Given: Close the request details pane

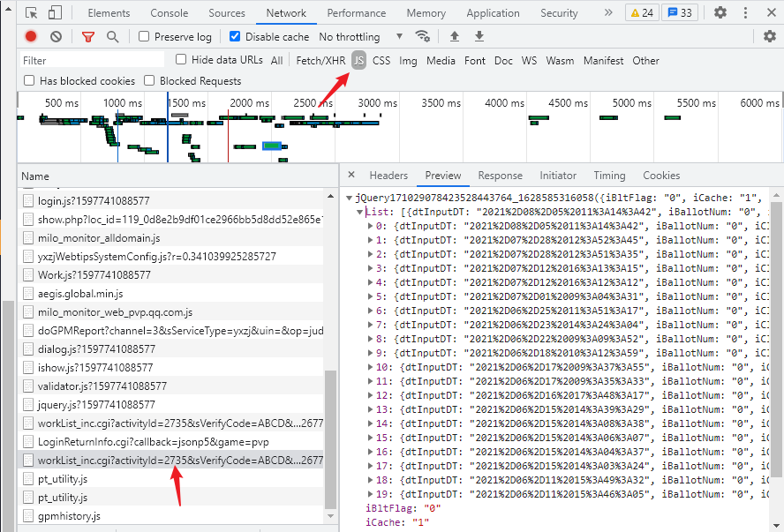Looking at the screenshot, I should tap(351, 175).
